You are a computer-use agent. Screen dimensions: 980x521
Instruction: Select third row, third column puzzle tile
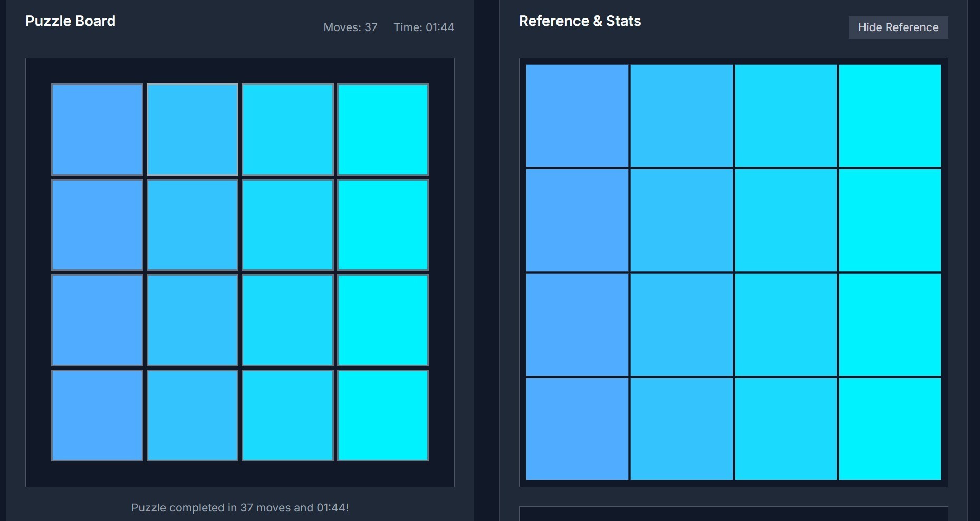pos(287,320)
